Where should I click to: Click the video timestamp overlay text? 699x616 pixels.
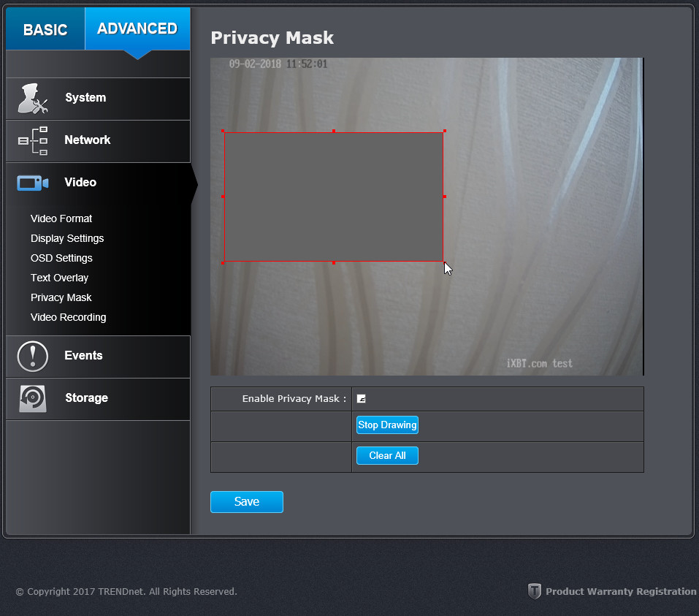278,64
